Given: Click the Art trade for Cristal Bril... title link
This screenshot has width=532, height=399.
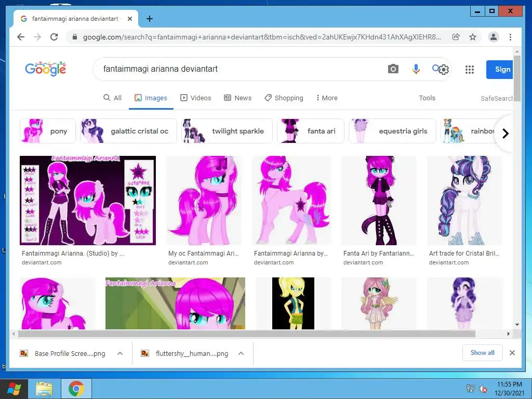Looking at the screenshot, I should coord(464,254).
